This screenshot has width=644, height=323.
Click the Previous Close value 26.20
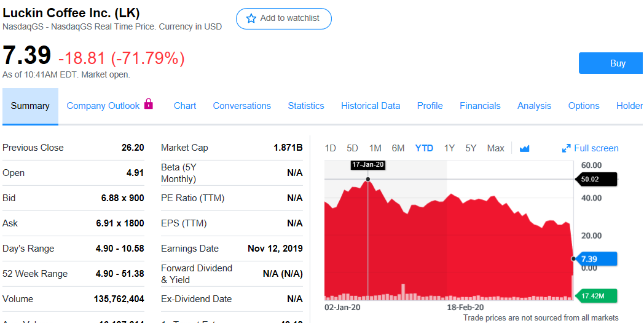click(x=133, y=148)
